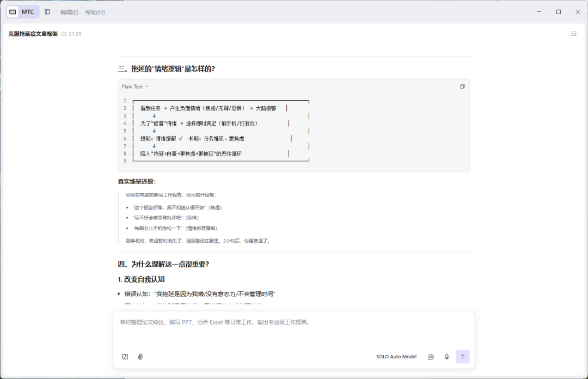This screenshot has width=588, height=379.
Task: Click the chat bubble icon near microphone
Action: tap(431, 357)
